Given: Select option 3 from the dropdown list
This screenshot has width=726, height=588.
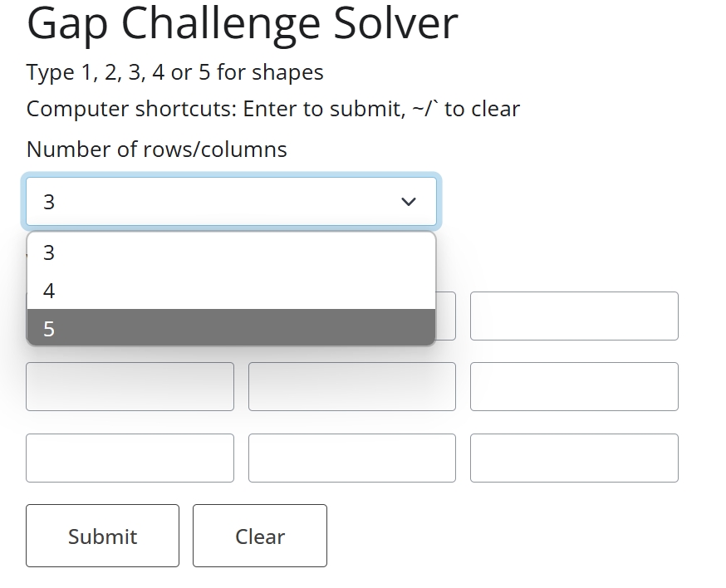Looking at the screenshot, I should coord(231,252).
